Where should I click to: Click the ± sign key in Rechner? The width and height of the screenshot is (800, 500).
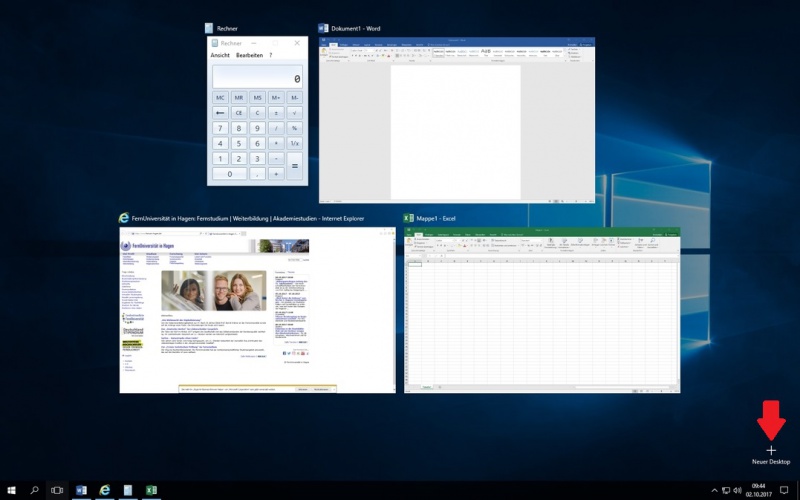(276, 113)
